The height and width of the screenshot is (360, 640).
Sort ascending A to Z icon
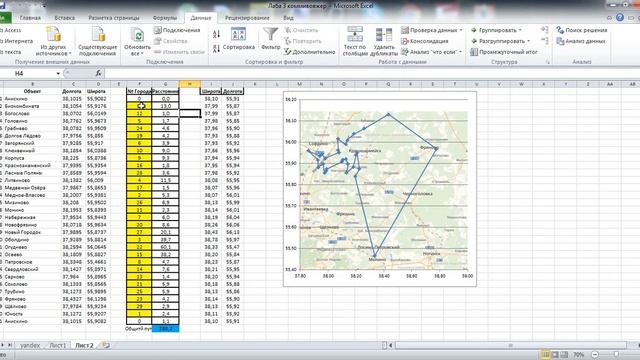point(216,34)
